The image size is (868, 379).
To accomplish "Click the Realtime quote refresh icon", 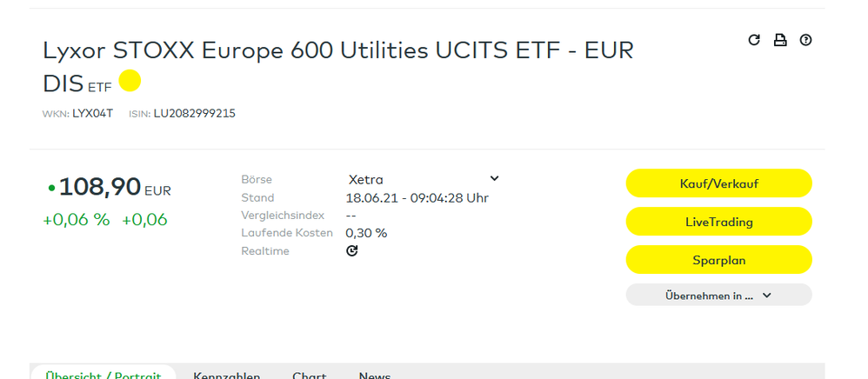I will point(351,251).
